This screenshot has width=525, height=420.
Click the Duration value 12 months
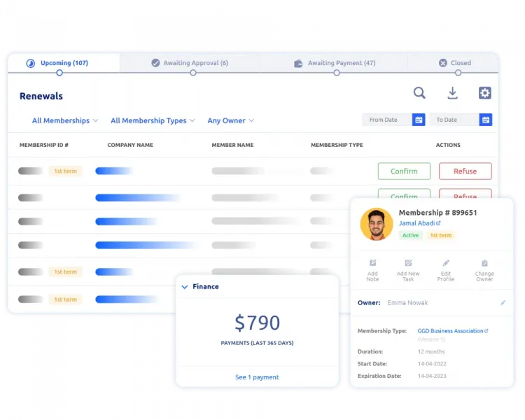431,351
